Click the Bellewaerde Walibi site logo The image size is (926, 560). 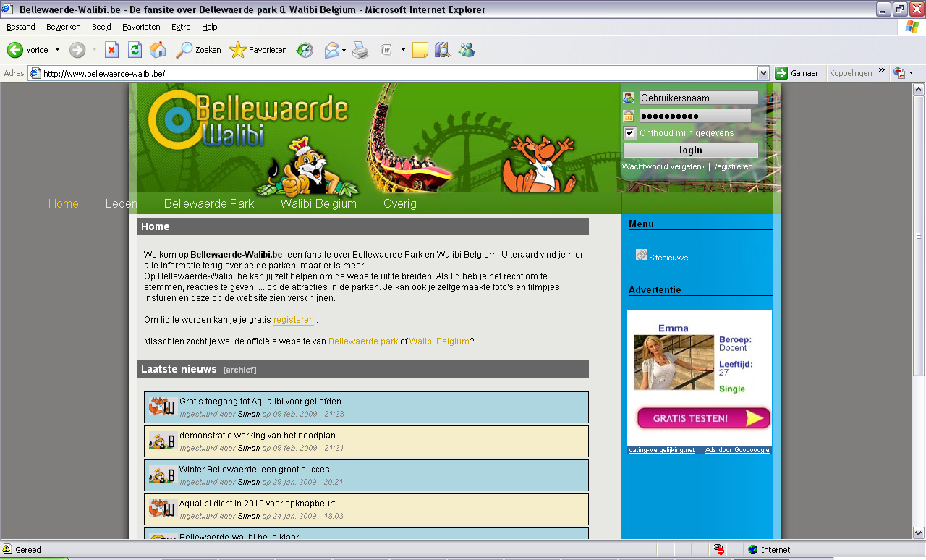(248, 119)
